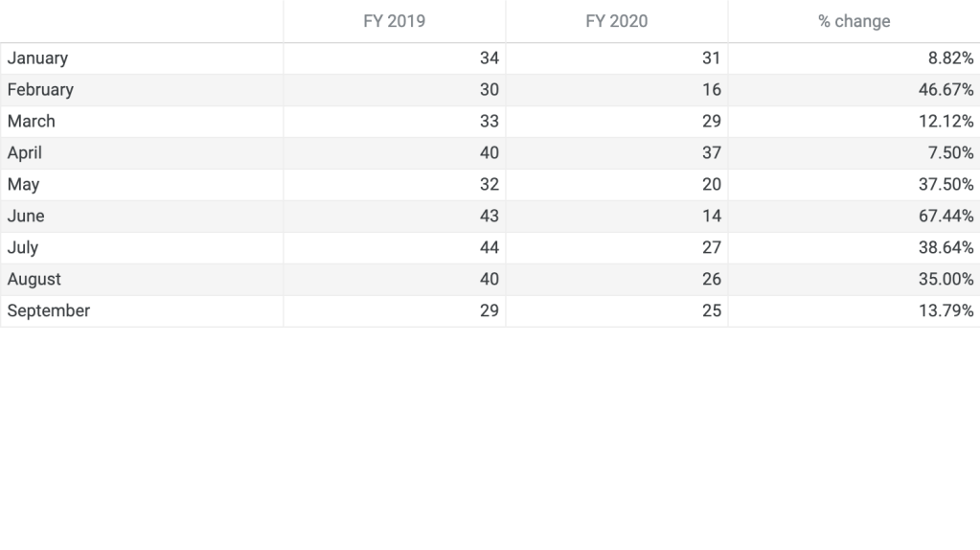Viewport: 980px width, 550px height.
Task: Click April's FY 2020 value 37
Action: click(x=711, y=153)
